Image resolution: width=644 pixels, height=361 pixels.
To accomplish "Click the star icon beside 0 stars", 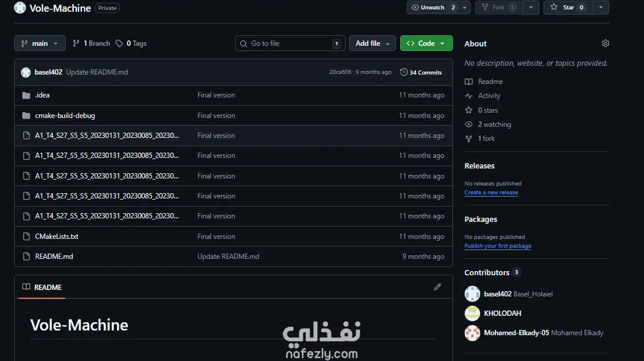I will 469,110.
